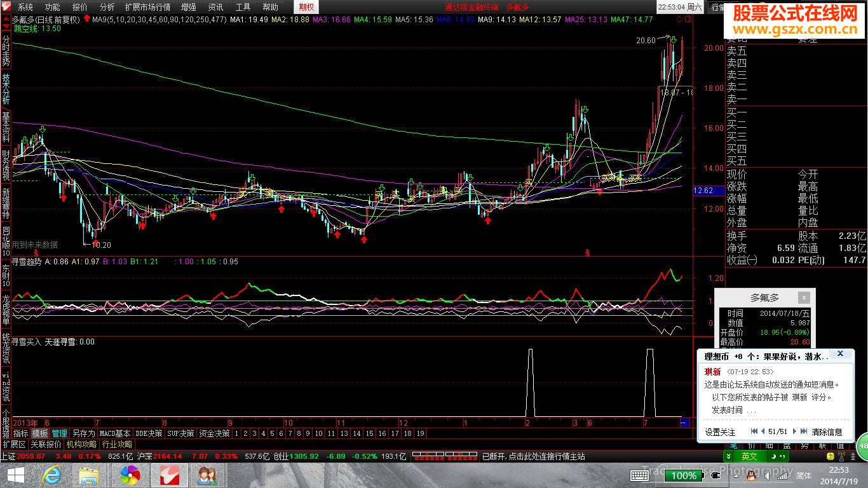Open the 基本资料 side tab

tap(6, 127)
